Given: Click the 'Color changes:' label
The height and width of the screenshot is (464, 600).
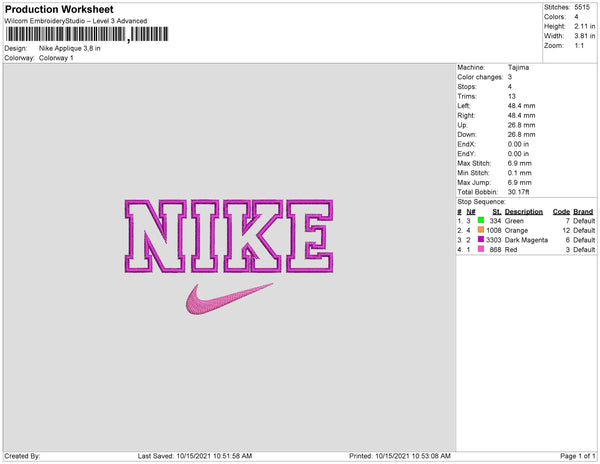Looking at the screenshot, I should coord(480,77).
